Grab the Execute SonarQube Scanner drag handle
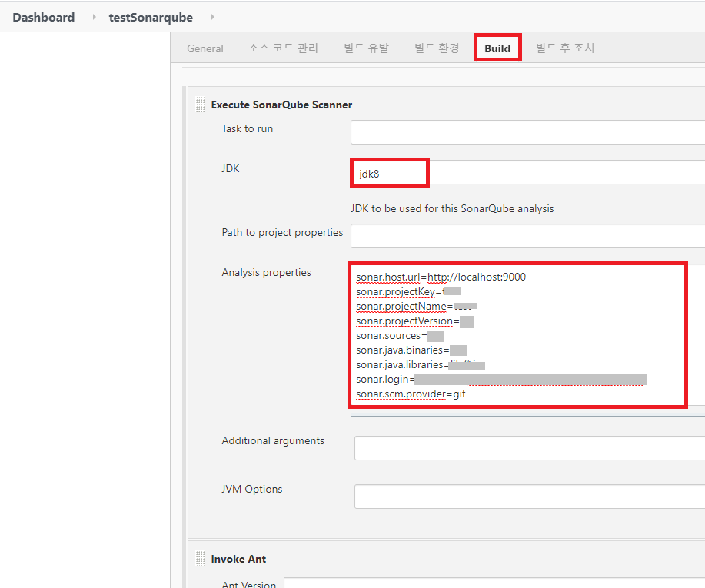 click(x=201, y=105)
